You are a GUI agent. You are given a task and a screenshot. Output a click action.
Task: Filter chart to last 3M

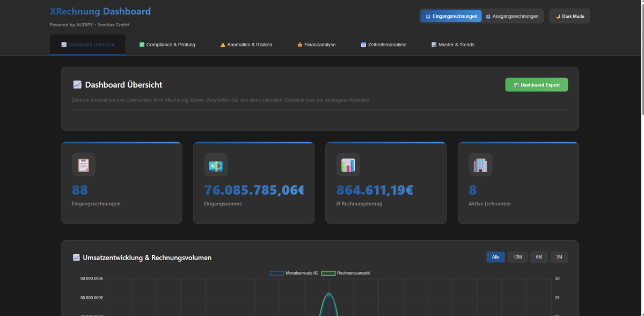pyautogui.click(x=559, y=257)
